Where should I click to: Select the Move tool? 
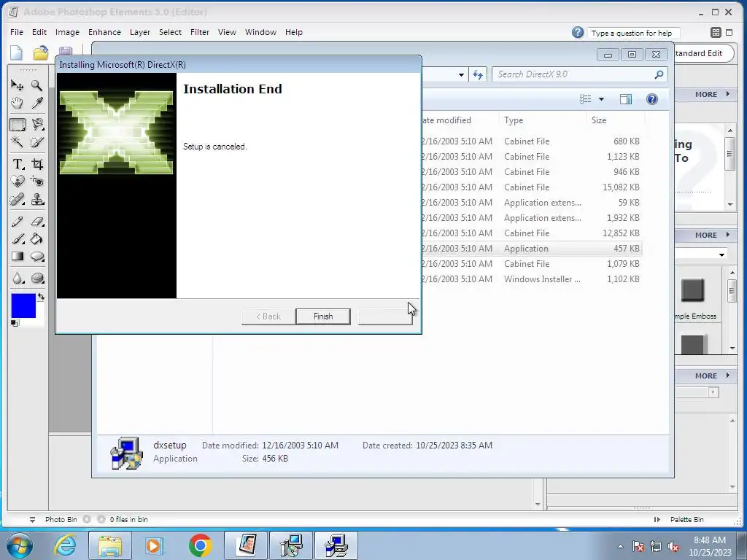click(18, 85)
